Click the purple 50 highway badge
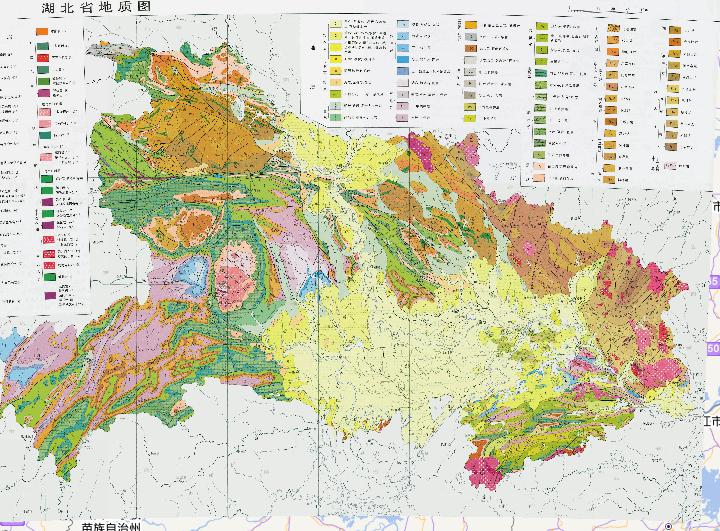The width and height of the screenshot is (720, 531). click(x=713, y=347)
